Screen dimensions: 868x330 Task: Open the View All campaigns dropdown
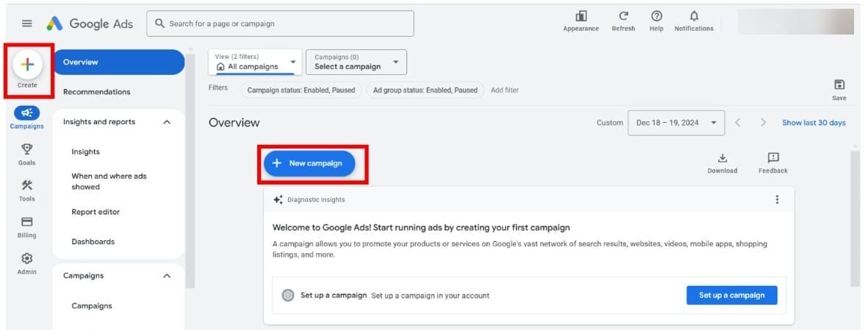255,62
